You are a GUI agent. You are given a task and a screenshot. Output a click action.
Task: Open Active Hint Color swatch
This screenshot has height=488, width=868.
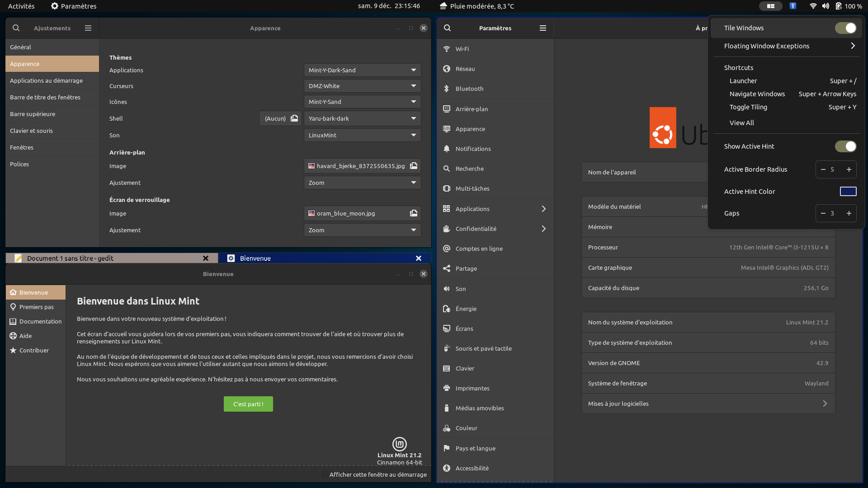[848, 192]
